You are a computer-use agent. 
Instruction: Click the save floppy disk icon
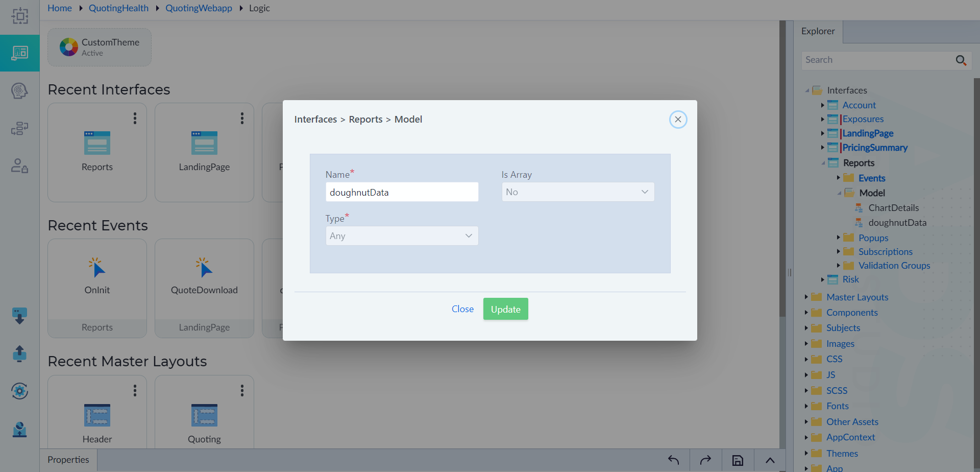click(738, 460)
